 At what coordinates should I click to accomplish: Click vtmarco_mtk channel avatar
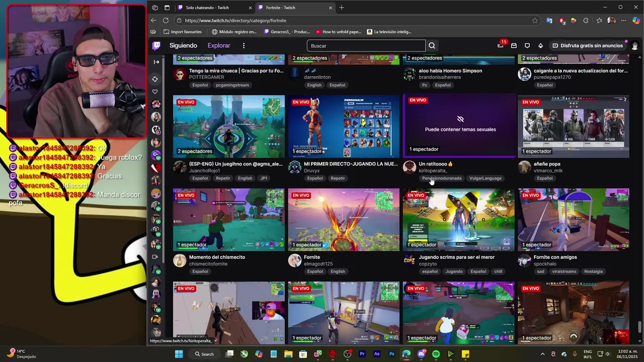pos(525,167)
